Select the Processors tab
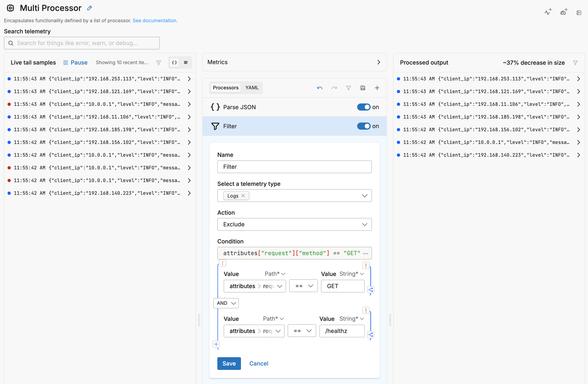 pyautogui.click(x=225, y=88)
